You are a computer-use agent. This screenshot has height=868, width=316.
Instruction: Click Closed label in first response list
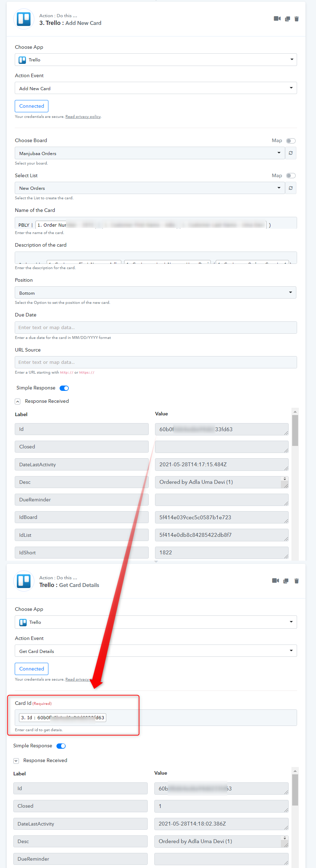(x=82, y=447)
